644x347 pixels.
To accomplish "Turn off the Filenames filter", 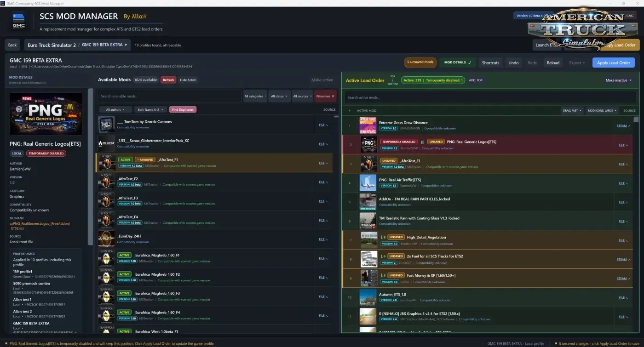I will pos(325,96).
